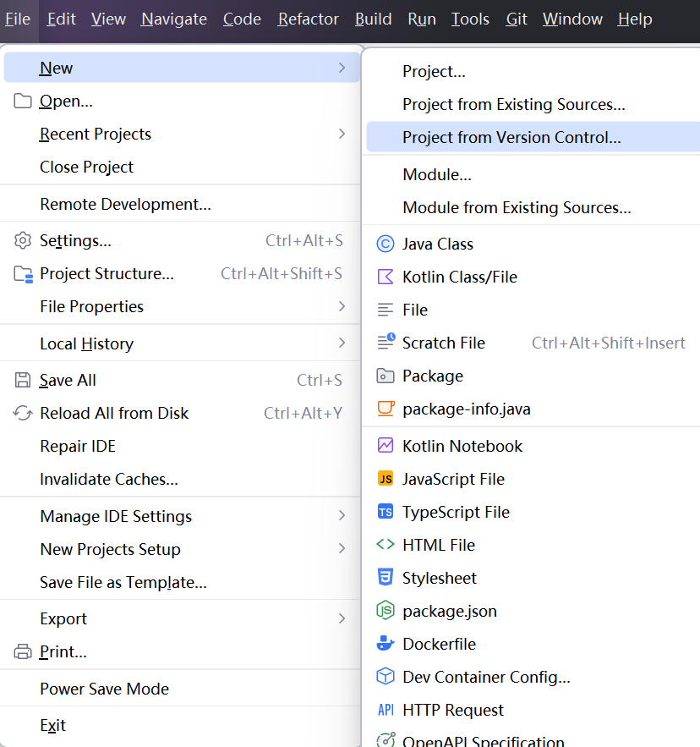Open the Run menu
This screenshot has width=700, height=747.
421,19
